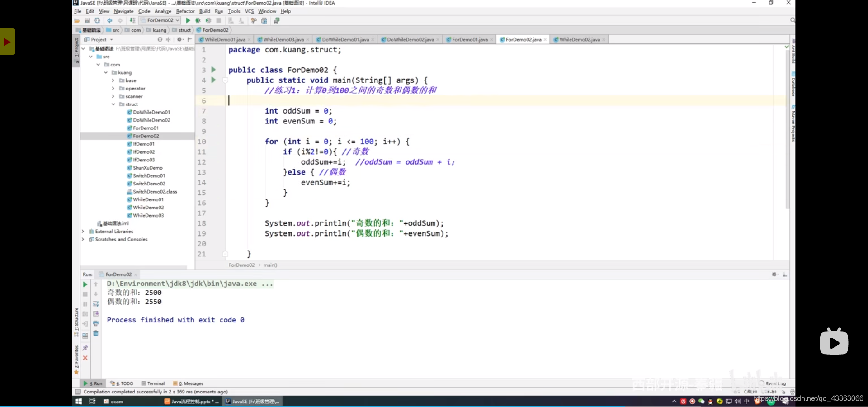The image size is (868, 407).
Task: Switch to the Java流程控制.pptx taskbar window
Action: [192, 402]
